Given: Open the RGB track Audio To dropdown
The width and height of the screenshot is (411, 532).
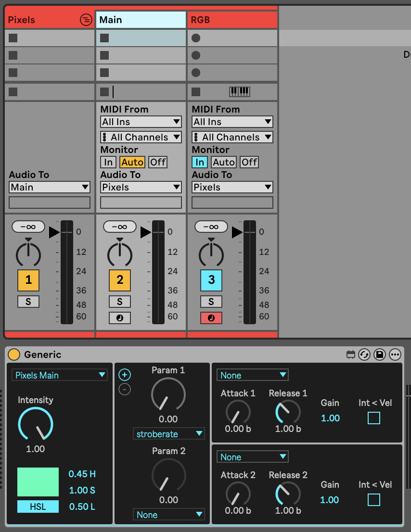Looking at the screenshot, I should point(232,187).
